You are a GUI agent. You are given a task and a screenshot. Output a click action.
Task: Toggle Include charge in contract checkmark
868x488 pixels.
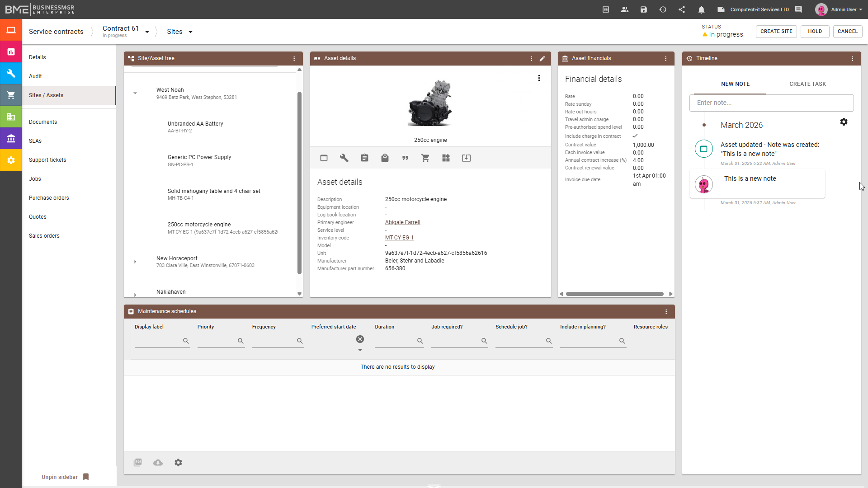(635, 136)
